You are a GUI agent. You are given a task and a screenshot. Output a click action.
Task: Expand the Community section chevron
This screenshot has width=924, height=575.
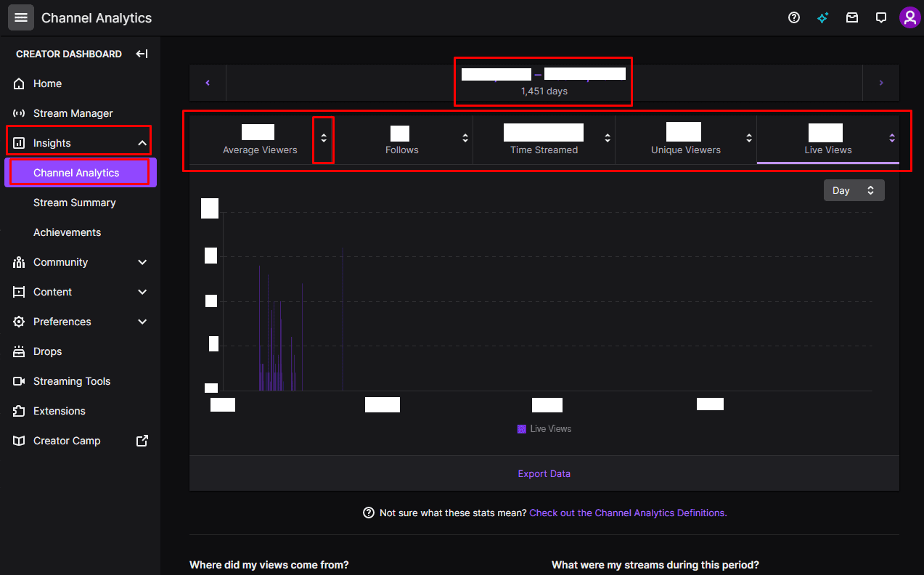pos(142,262)
